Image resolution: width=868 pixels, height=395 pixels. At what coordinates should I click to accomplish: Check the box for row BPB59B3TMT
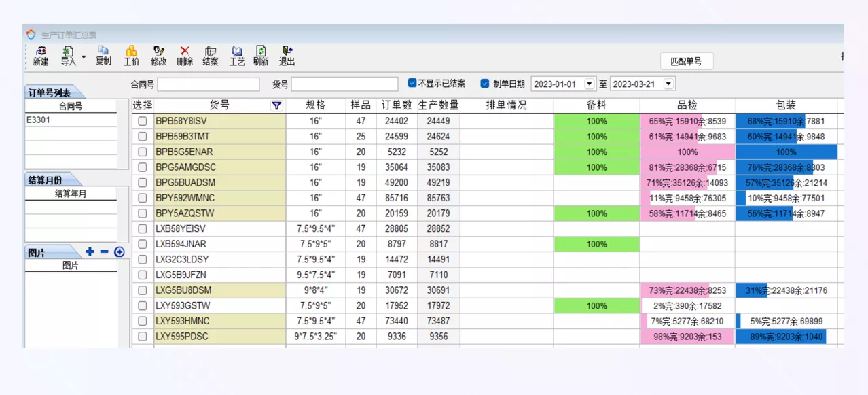[143, 137]
